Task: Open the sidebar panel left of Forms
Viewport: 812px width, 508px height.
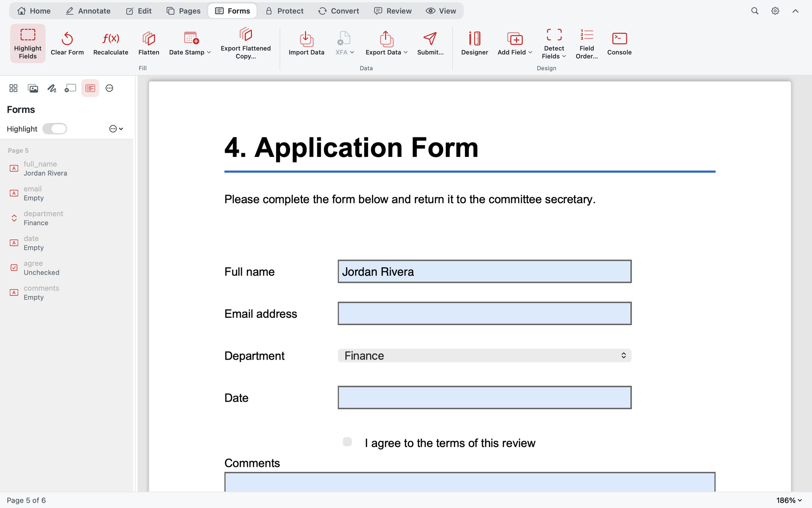Action: tap(70, 88)
